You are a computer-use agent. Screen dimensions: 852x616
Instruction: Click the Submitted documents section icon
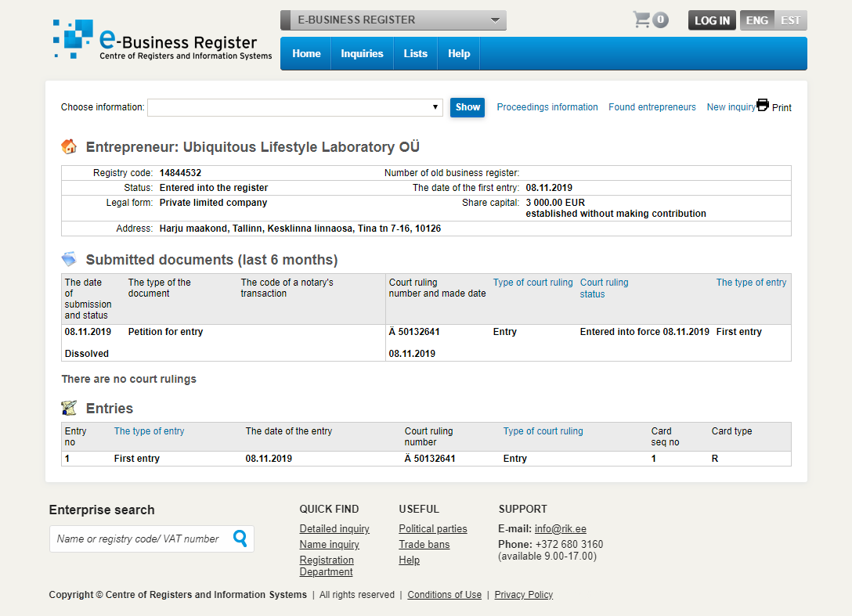[69, 259]
